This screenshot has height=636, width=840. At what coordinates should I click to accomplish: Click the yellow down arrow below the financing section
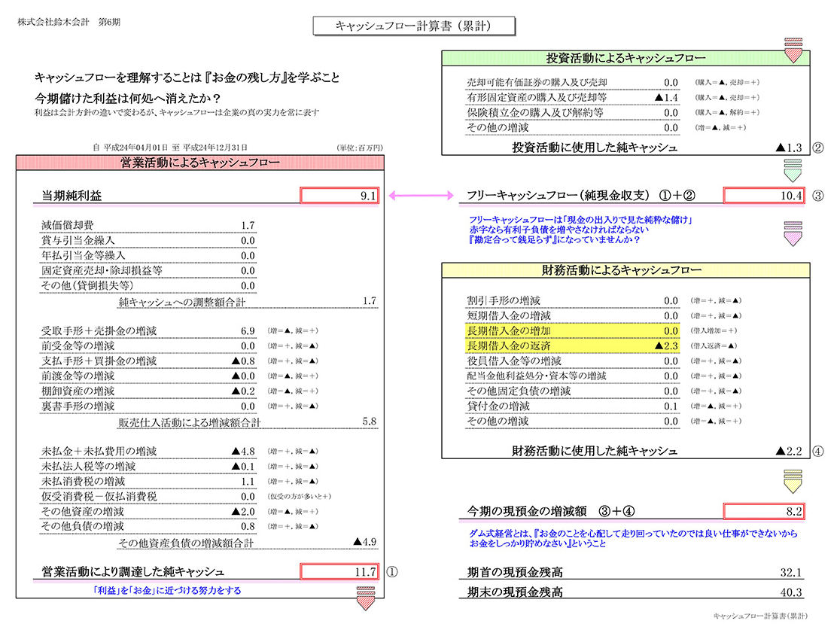tap(793, 479)
